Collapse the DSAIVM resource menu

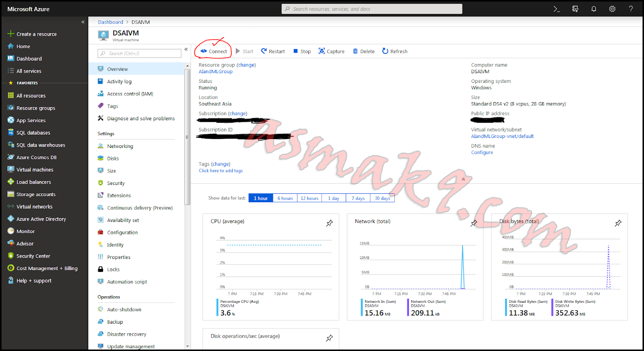186,49
